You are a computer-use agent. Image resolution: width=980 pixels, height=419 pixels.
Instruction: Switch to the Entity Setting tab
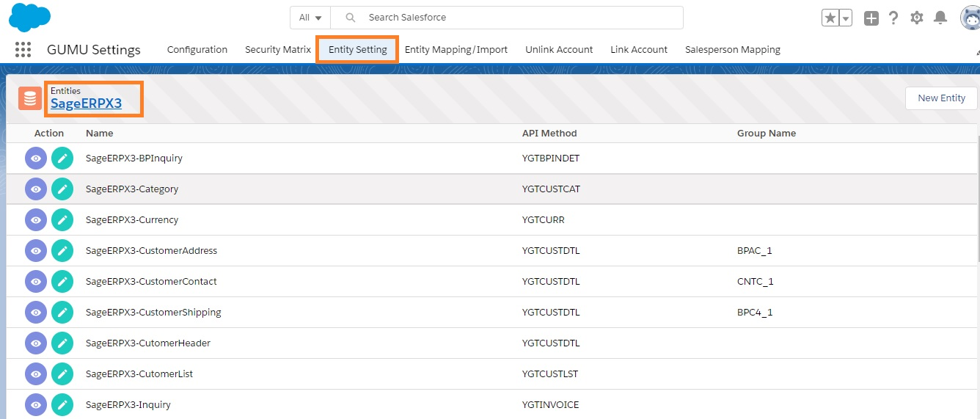(358, 49)
